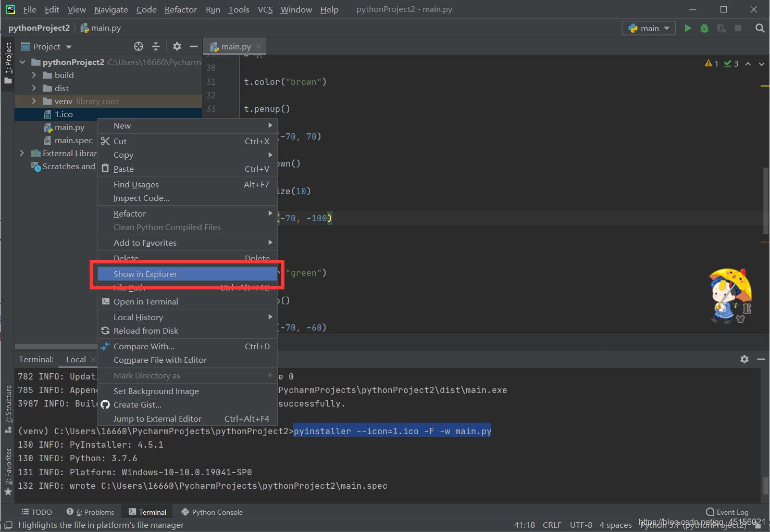Click the umbrella character image in the editor

coord(730,296)
